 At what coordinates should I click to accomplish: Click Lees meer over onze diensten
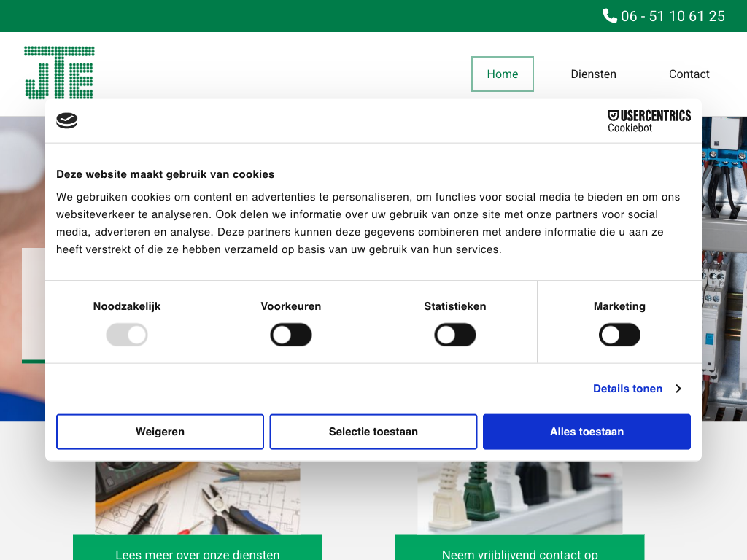coord(198,551)
